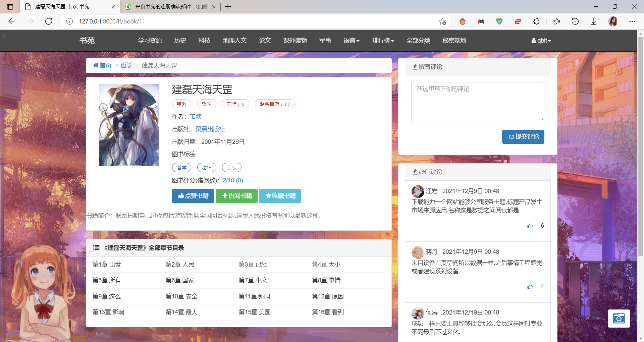Like the comment by 汪岩

(530, 226)
